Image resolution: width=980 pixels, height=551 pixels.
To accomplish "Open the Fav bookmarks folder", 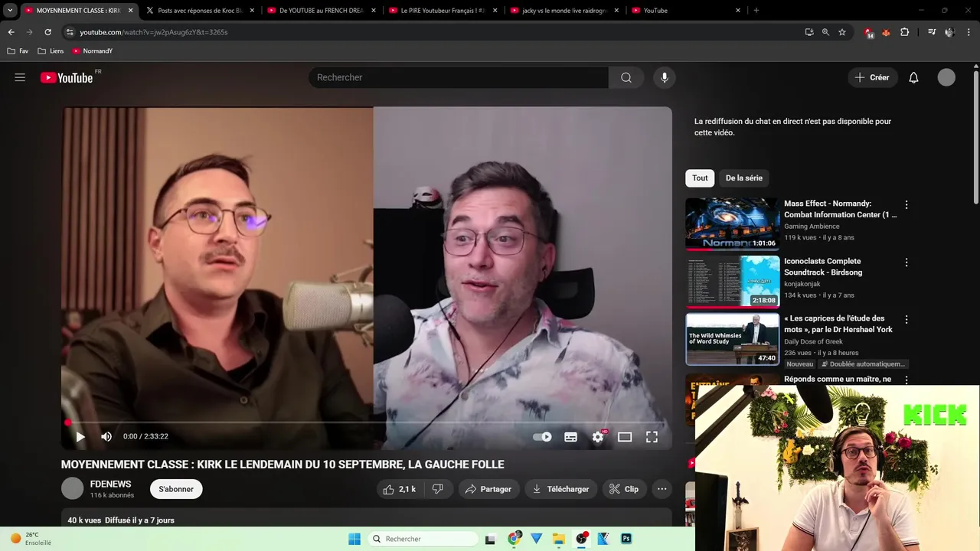I will click(x=18, y=51).
